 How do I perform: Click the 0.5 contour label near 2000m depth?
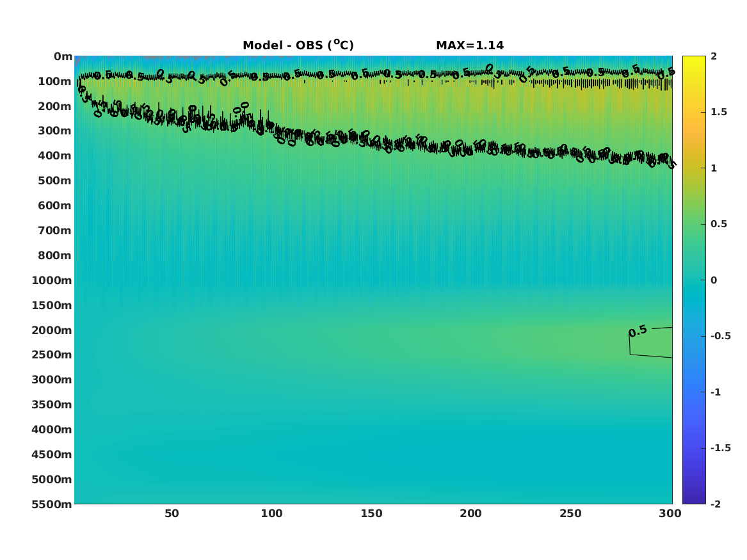(638, 330)
